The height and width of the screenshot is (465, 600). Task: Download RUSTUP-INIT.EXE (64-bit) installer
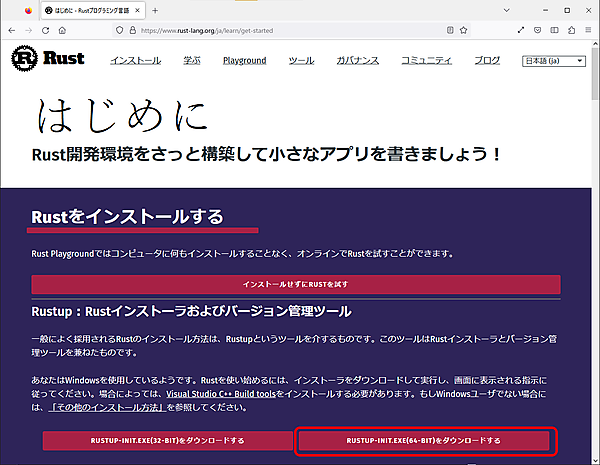pos(423,440)
